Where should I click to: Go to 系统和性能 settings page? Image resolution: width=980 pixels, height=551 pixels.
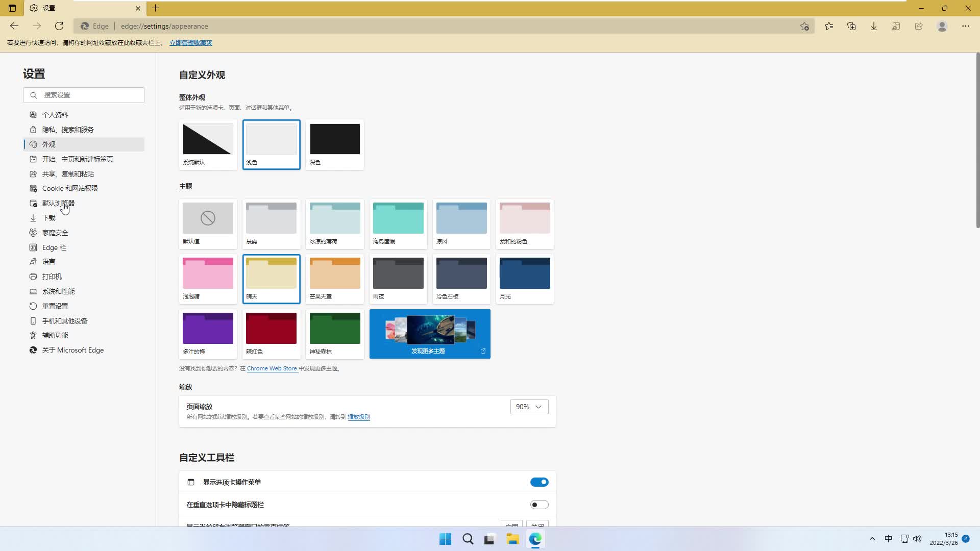pos(58,291)
